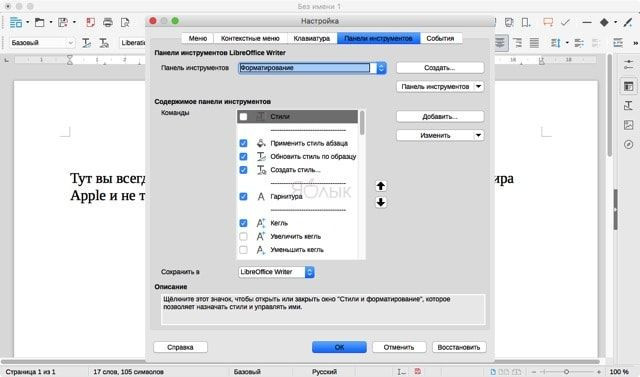Open the Gallery sidebar image icon
The image size is (640, 377).
629,125
